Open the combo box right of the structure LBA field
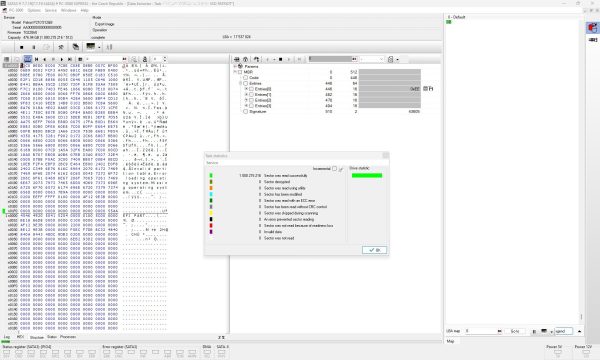Screen dimensions: 600x360 coord(371,59)
